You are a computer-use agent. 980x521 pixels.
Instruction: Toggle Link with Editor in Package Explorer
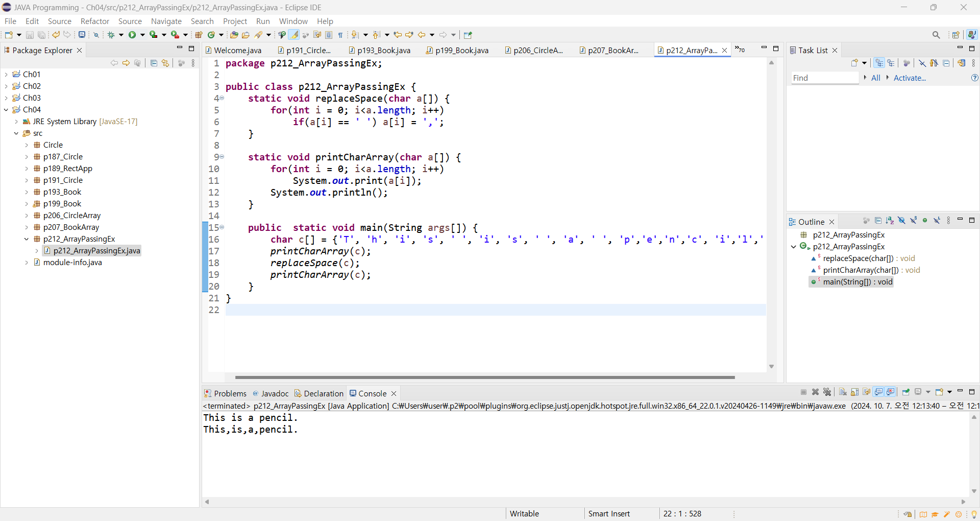click(165, 63)
